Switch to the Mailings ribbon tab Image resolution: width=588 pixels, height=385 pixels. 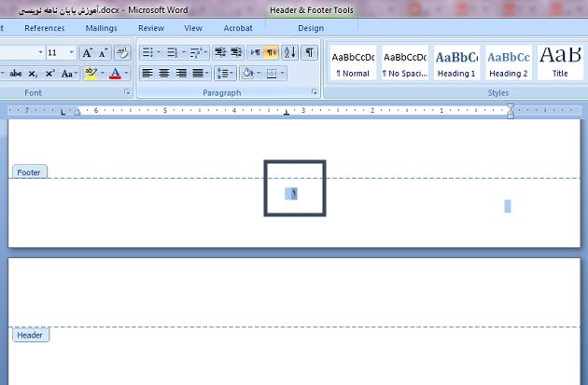(101, 28)
